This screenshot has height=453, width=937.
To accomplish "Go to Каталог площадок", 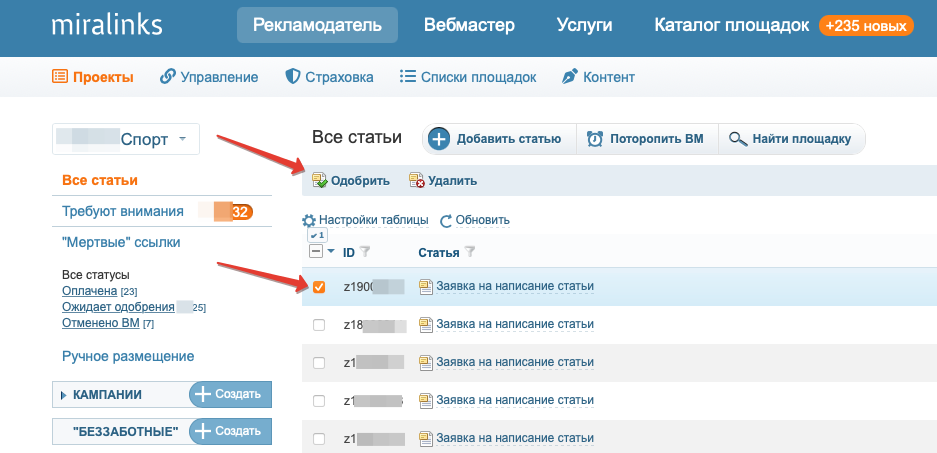I will pos(732,25).
